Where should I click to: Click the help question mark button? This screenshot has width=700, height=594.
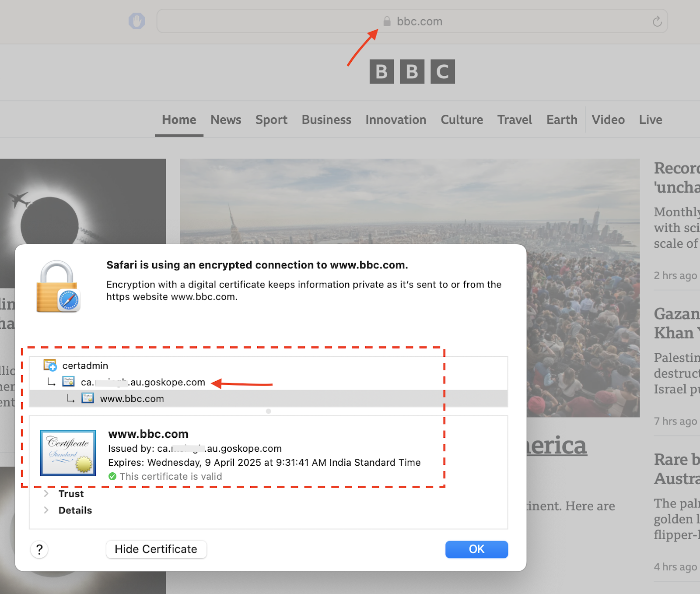coord(39,549)
